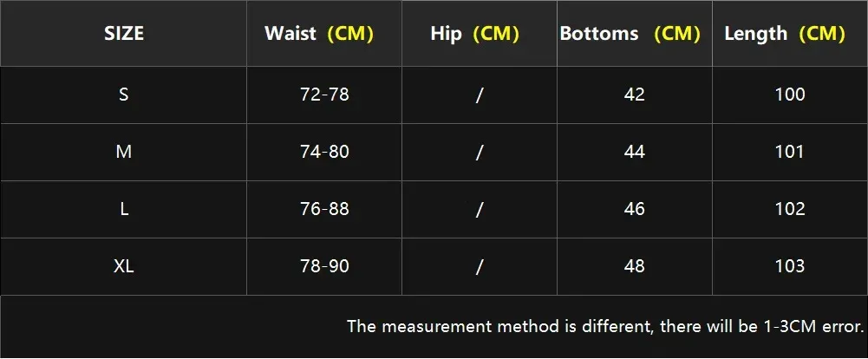Image resolution: width=868 pixels, height=359 pixels.
Task: Click the measurement error note text
Action: (605, 327)
